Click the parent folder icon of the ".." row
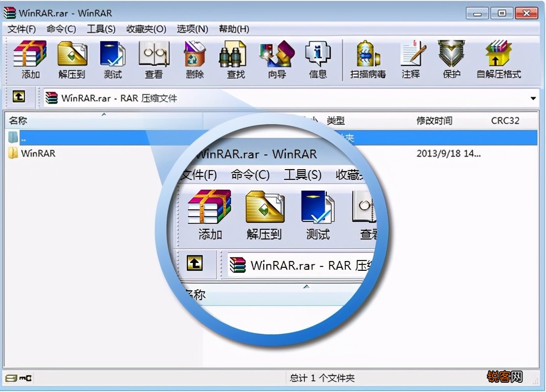The height and width of the screenshot is (392, 546). [x=13, y=137]
